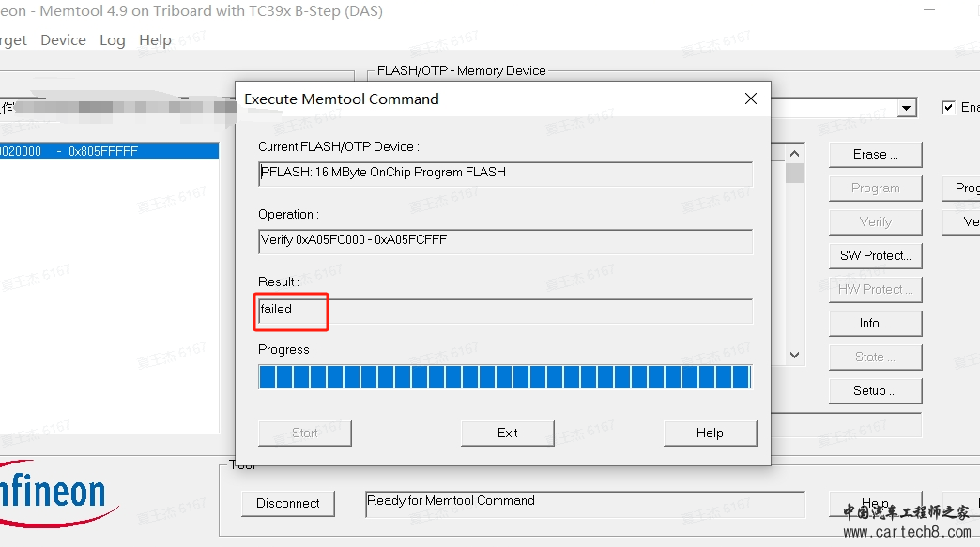This screenshot has height=547, width=980.
Task: Click the scrollbar up arrow
Action: 794,154
